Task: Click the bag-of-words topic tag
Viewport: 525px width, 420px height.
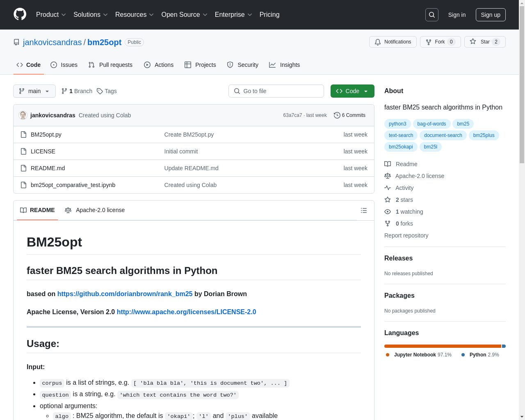Action: pyautogui.click(x=431, y=124)
